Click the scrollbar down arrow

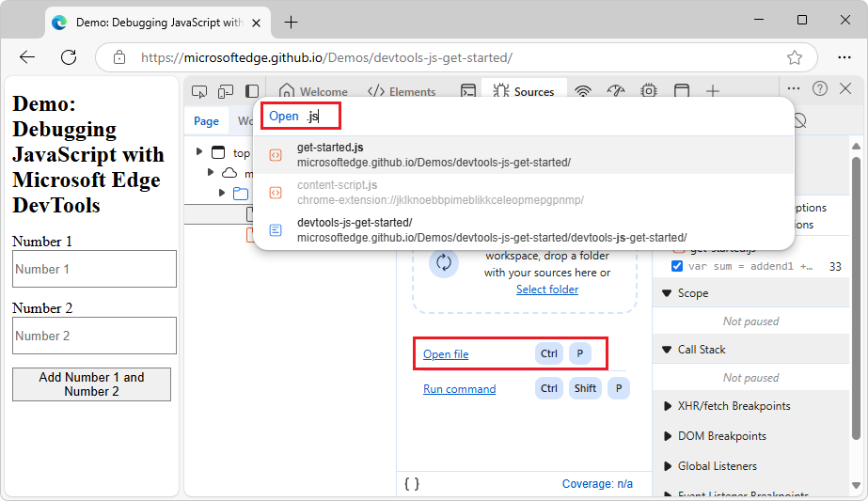856,486
